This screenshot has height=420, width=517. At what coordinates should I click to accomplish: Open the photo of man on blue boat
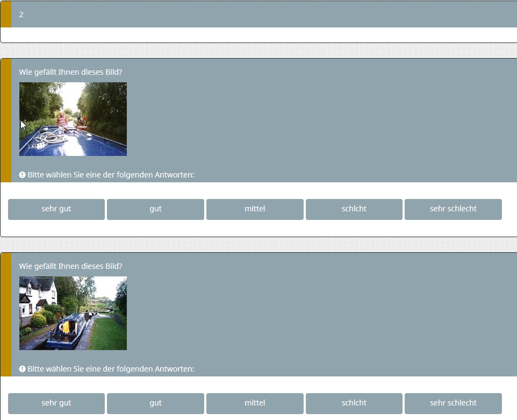(x=73, y=119)
